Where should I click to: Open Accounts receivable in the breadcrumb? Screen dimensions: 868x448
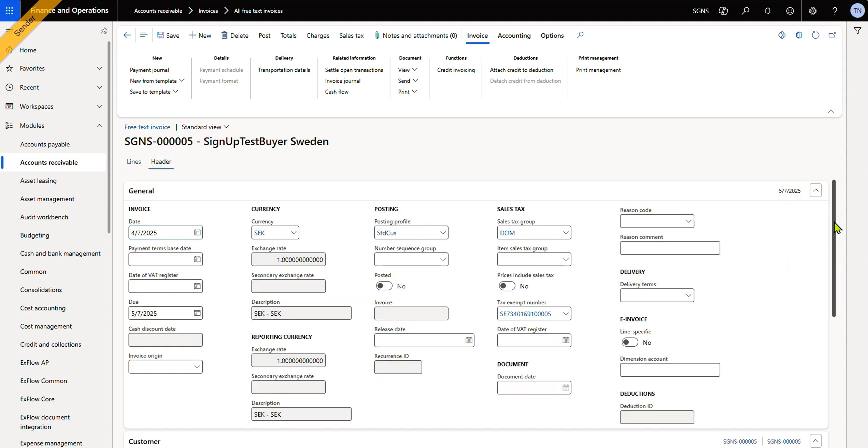pos(158,11)
